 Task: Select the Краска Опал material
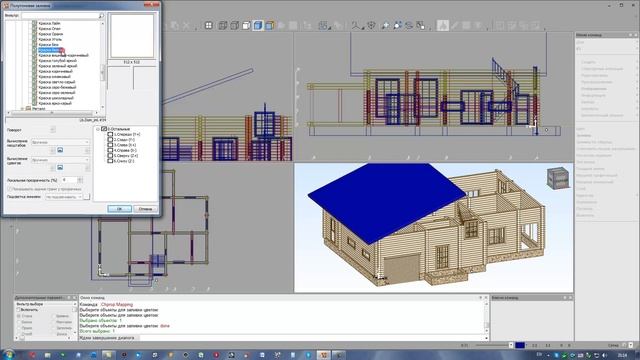pyautogui.click(x=49, y=29)
